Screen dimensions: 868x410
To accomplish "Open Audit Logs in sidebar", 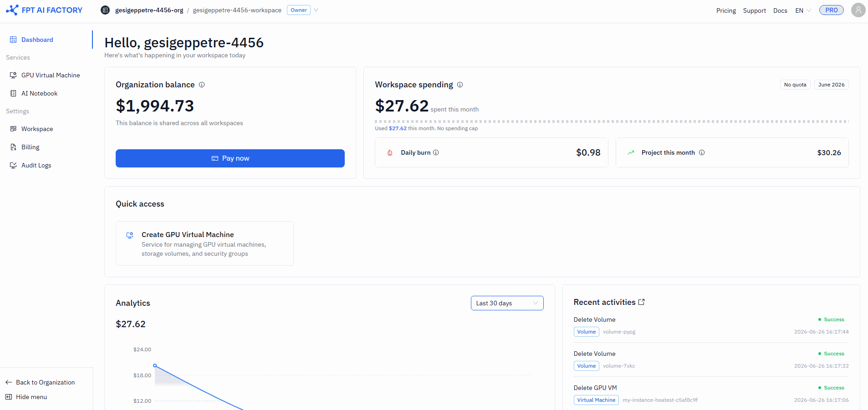I will 46,165.
